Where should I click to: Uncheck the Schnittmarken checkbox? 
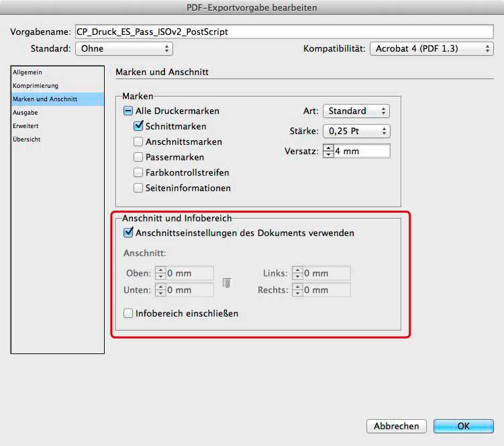coord(138,126)
